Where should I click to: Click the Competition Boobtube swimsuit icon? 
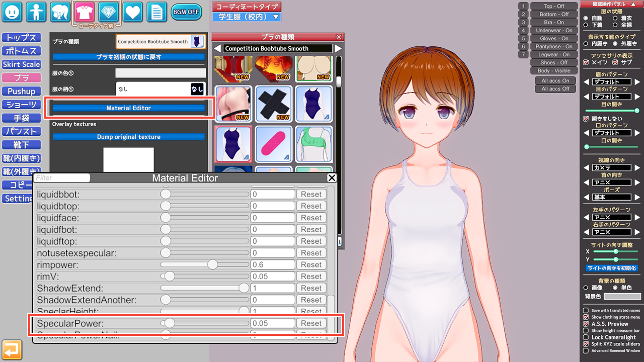click(198, 42)
